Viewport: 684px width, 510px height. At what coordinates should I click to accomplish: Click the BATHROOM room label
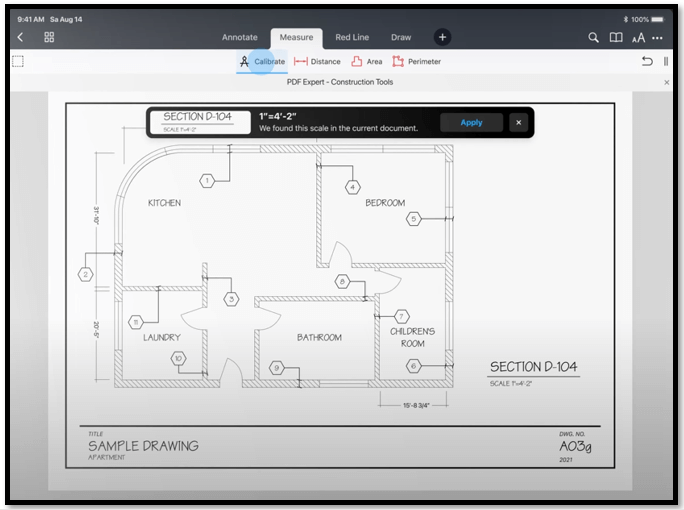click(319, 337)
